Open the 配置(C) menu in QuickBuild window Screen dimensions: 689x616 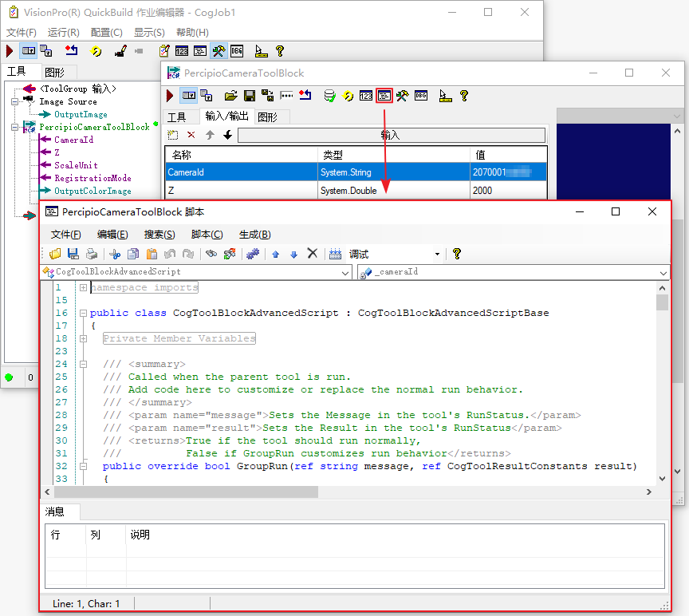click(107, 33)
